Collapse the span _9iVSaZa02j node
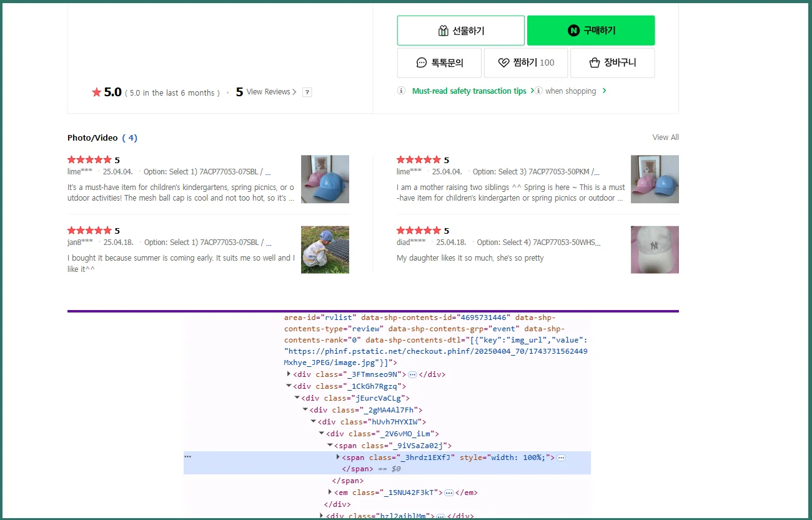 click(x=329, y=445)
